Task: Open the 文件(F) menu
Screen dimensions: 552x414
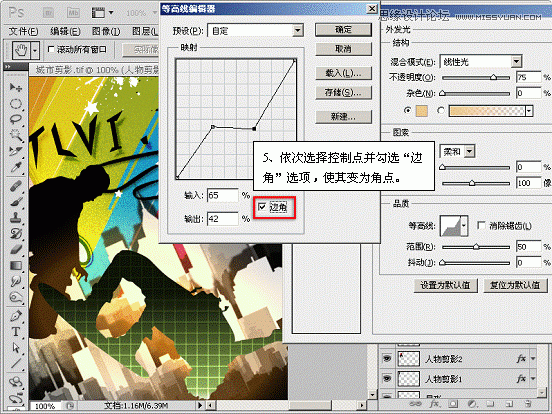Action: (x=23, y=32)
